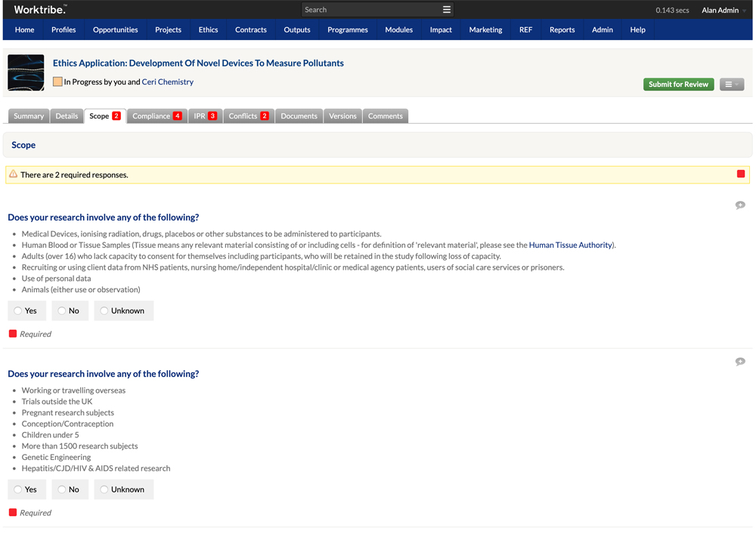
Task: Open the Conflicts tab
Action: tap(249, 116)
